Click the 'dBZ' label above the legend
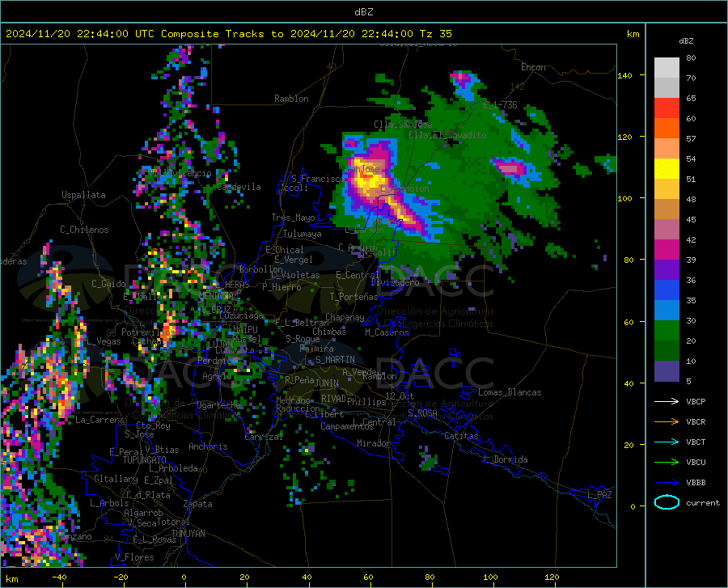 (x=686, y=40)
